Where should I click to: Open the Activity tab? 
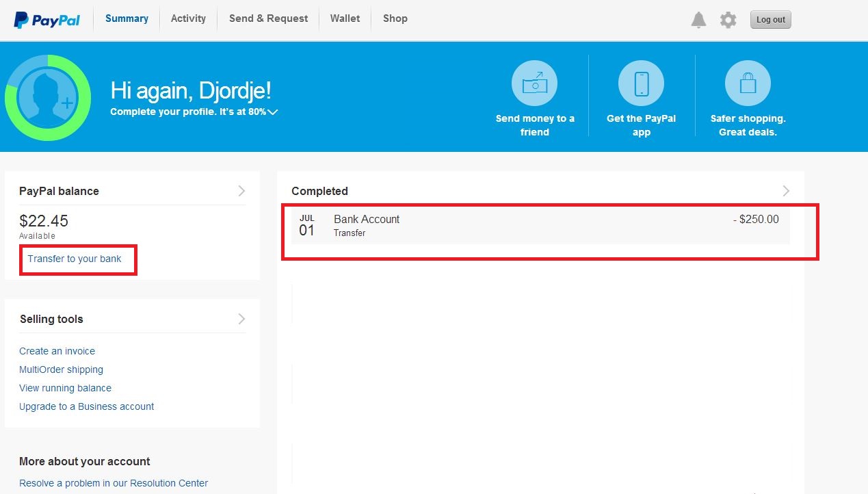188,18
